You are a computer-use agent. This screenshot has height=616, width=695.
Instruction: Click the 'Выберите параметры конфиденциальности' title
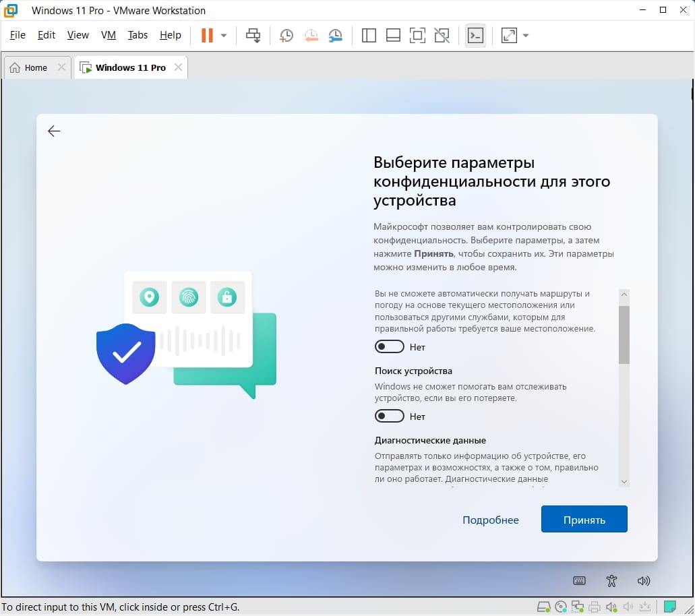coord(491,181)
